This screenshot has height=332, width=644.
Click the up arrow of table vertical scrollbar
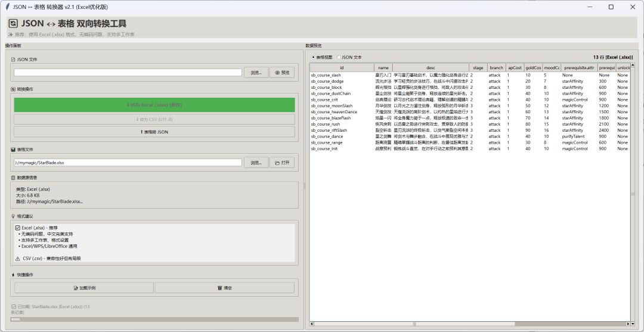click(633, 65)
